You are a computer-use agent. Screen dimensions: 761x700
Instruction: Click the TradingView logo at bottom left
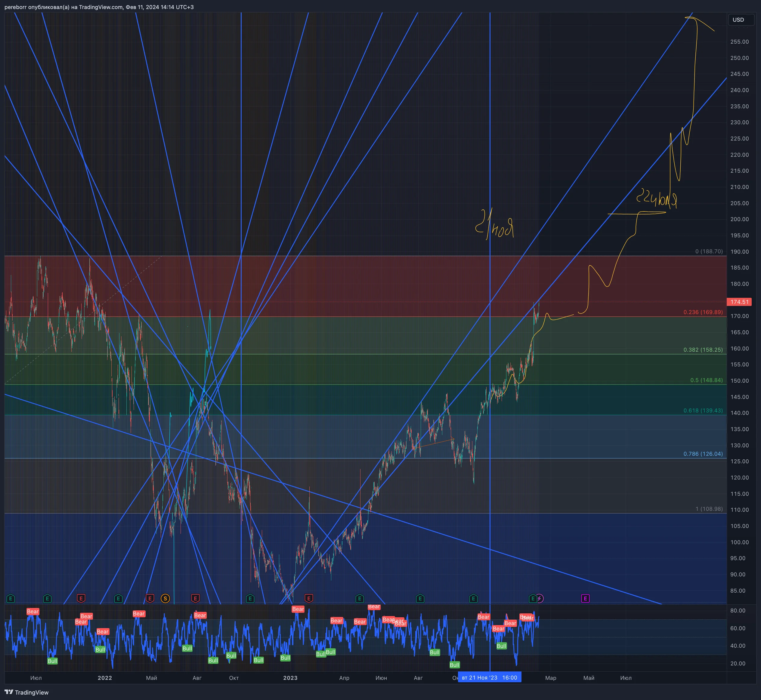click(26, 692)
